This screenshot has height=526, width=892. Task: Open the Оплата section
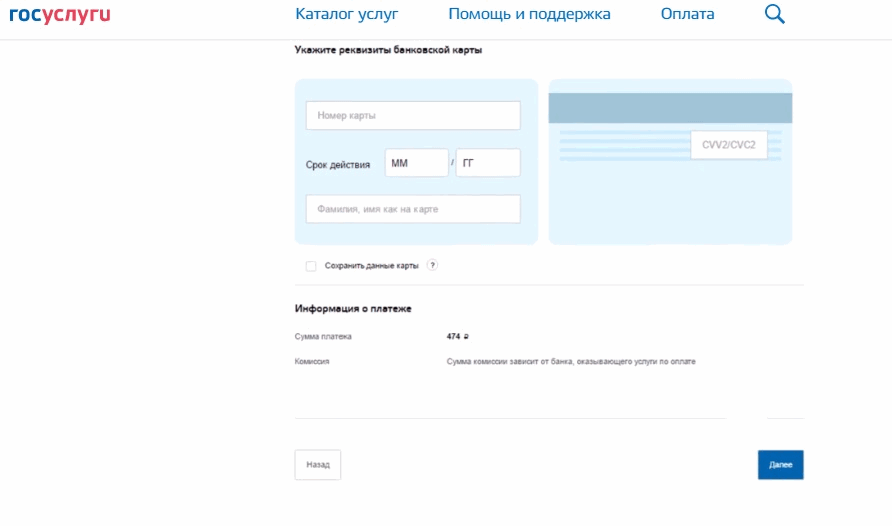[687, 14]
